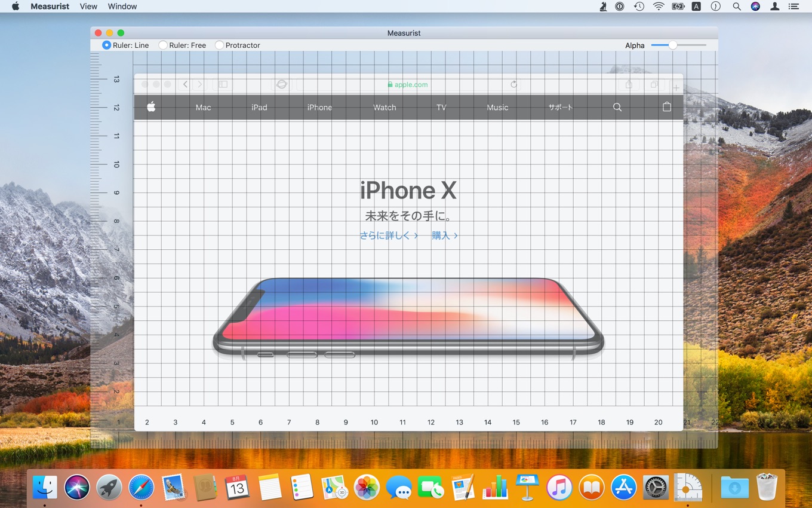
Task: Open Numbers from the Dock
Action: [x=496, y=488]
